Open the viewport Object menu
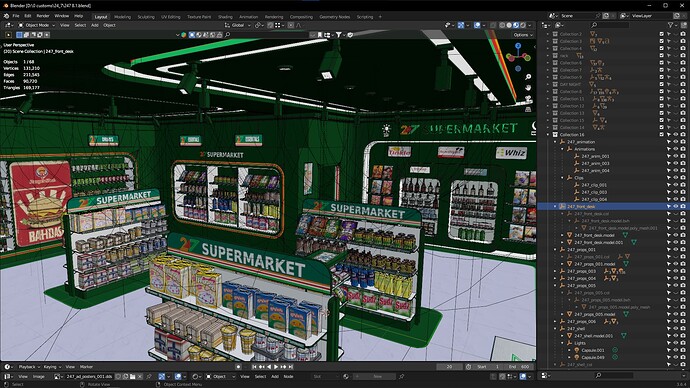The image size is (690, 388). [109, 25]
